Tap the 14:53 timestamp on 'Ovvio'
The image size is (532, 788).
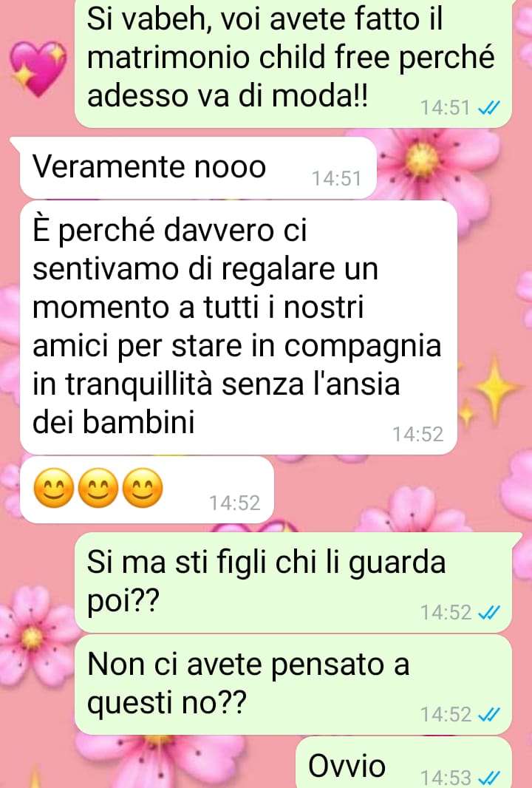click(x=446, y=778)
